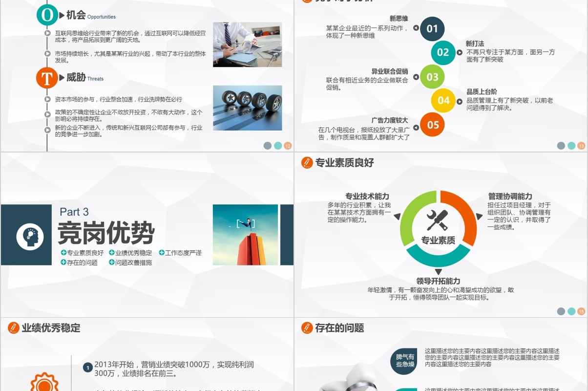
Task: Click the wrench and screwdriver icon in the donut
Action: coord(437,220)
